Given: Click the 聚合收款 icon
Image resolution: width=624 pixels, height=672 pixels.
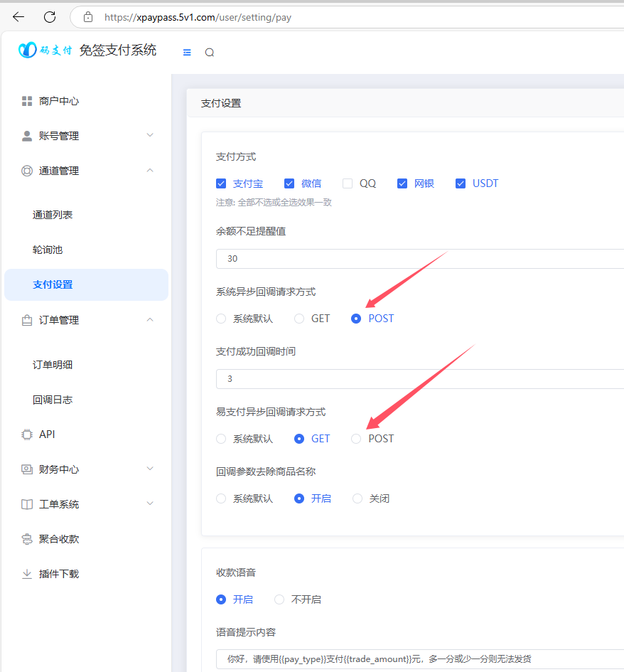Looking at the screenshot, I should pyautogui.click(x=27, y=539).
